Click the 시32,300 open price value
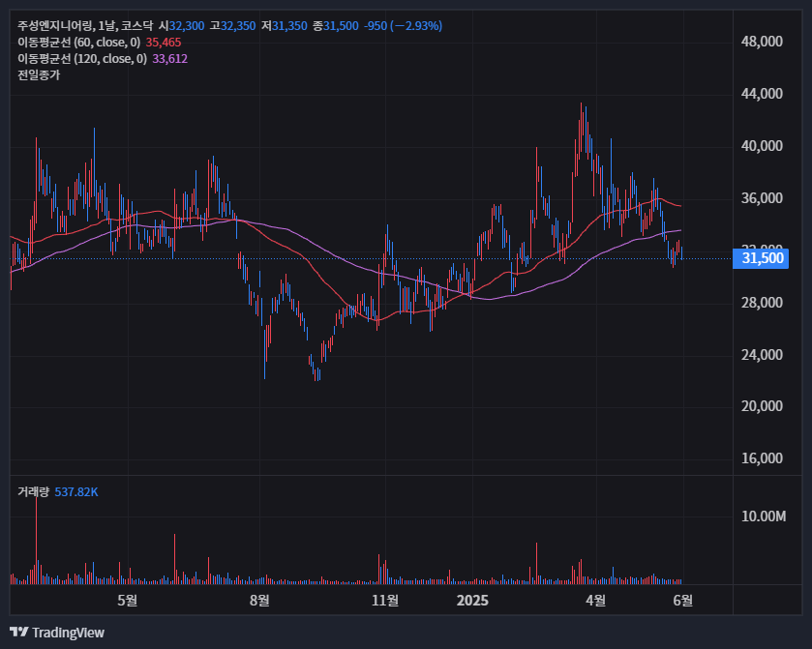812x649 pixels. pos(181,26)
